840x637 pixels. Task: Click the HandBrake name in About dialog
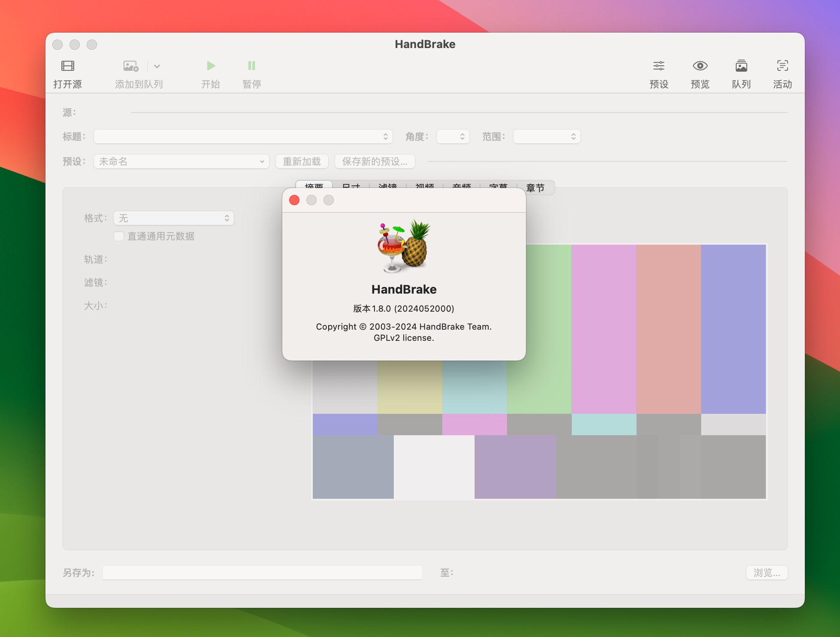pyautogui.click(x=404, y=289)
